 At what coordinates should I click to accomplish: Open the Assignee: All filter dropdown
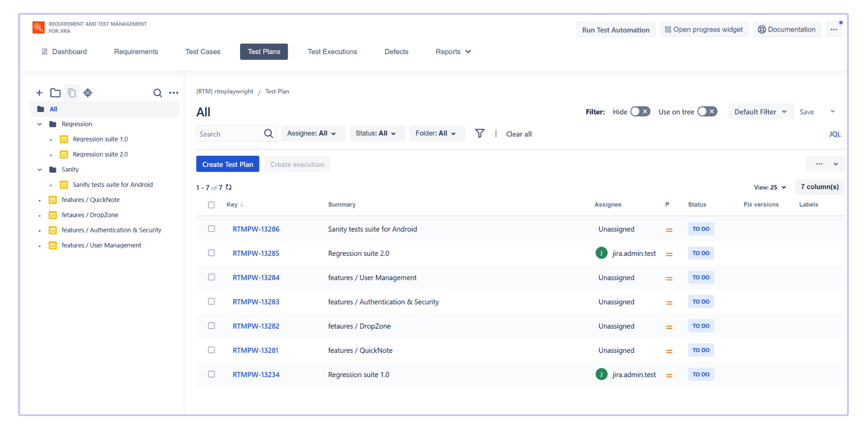[x=313, y=133]
